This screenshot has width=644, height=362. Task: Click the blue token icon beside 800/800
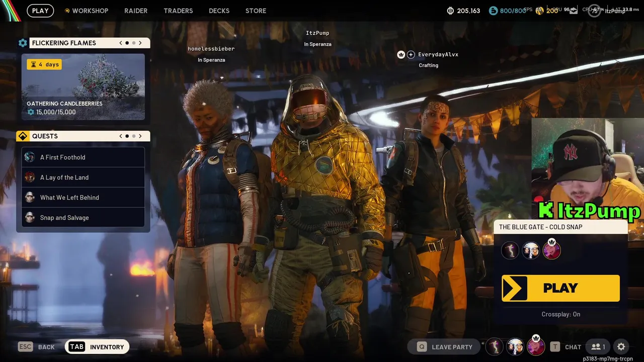(x=493, y=11)
